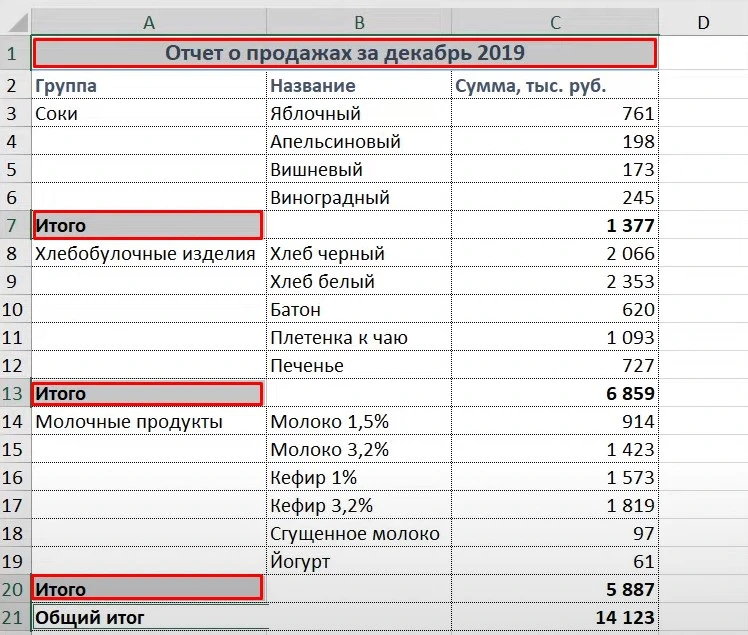Select column B header
Screen dimensions: 748x635
(359, 22)
